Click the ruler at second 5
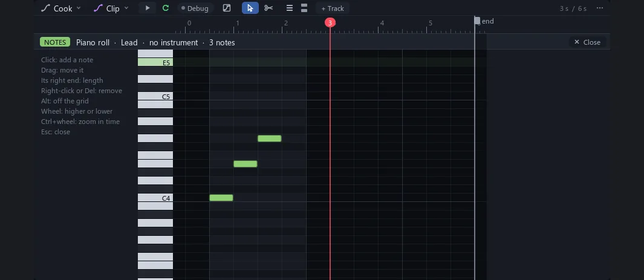This screenshot has width=644, height=280. (x=431, y=24)
